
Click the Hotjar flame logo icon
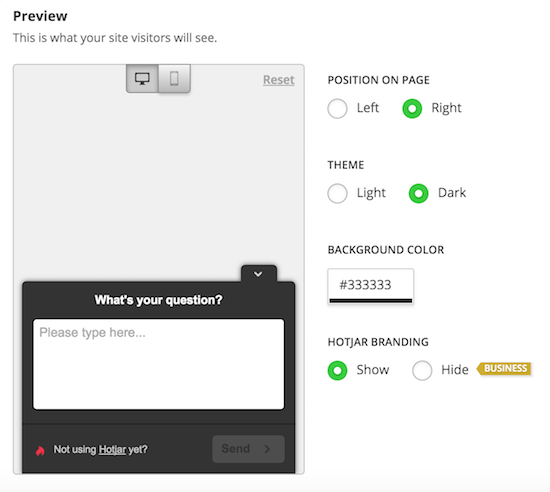pos(40,451)
